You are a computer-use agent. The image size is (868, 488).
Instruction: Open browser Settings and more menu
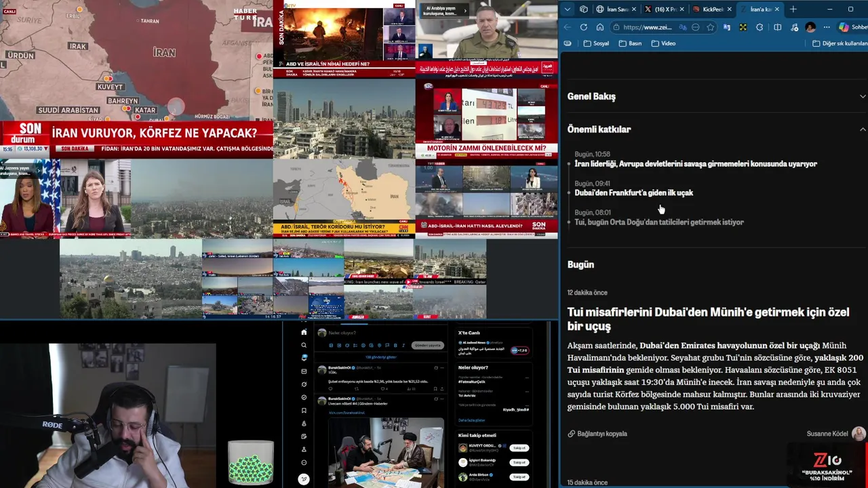(x=827, y=27)
